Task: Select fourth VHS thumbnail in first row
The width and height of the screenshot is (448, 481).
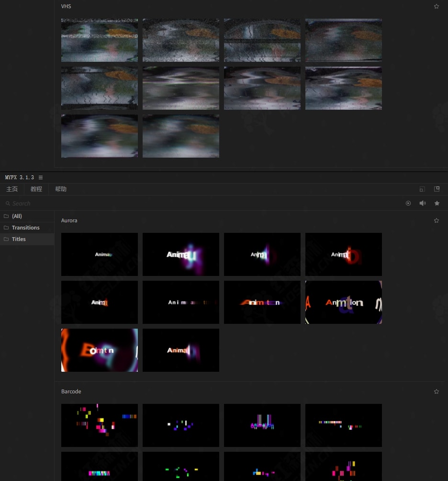Action: [x=344, y=40]
